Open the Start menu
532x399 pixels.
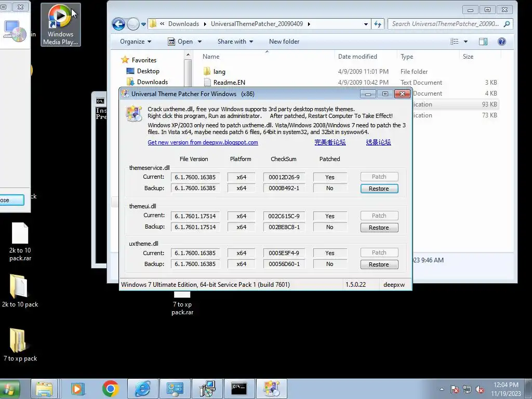click(9, 389)
